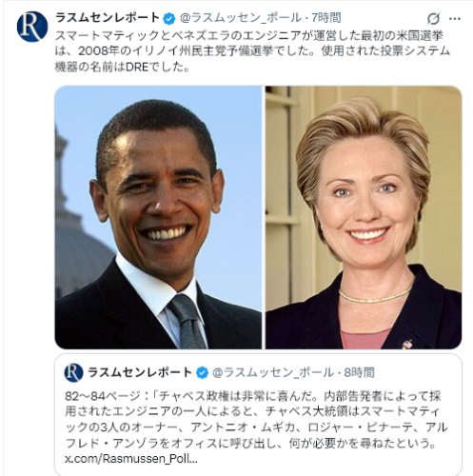Open the right photo of blonde woman

click(x=364, y=217)
